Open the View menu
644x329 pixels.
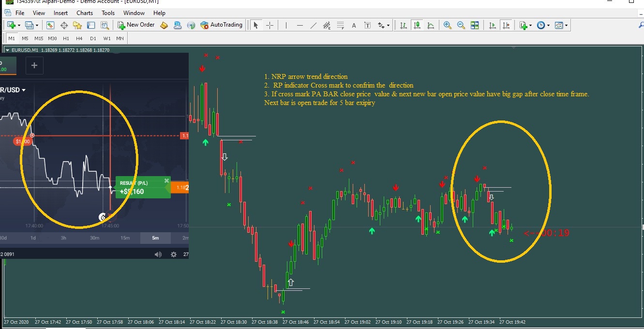click(39, 13)
